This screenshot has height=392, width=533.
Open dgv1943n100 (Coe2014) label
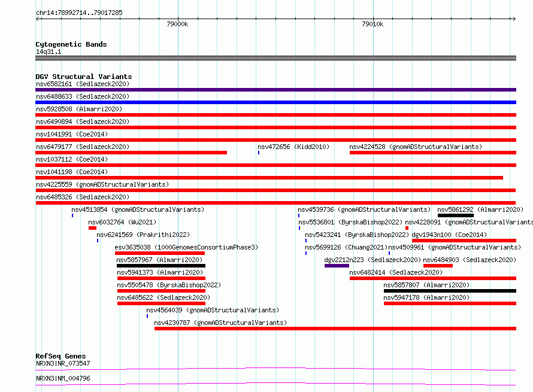pos(449,235)
